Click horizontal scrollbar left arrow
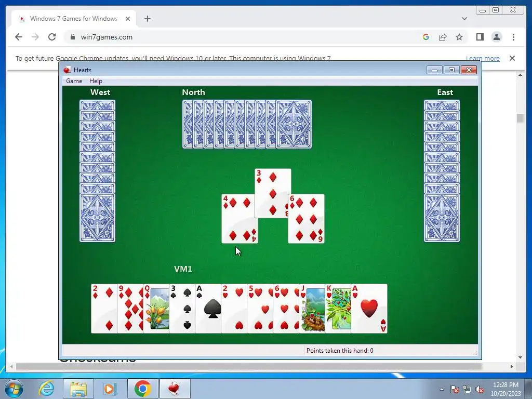Screen dimensions: 532x399 tap(11, 366)
